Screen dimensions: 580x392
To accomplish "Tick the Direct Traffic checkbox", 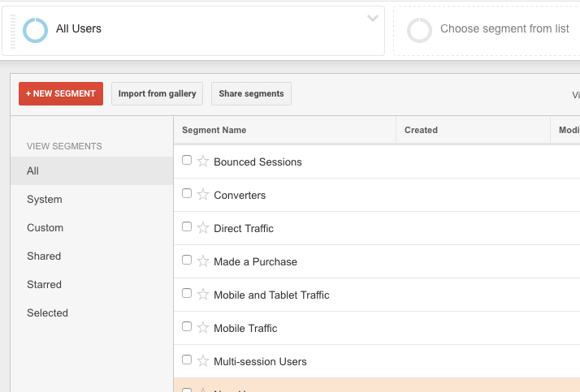I will tap(187, 227).
